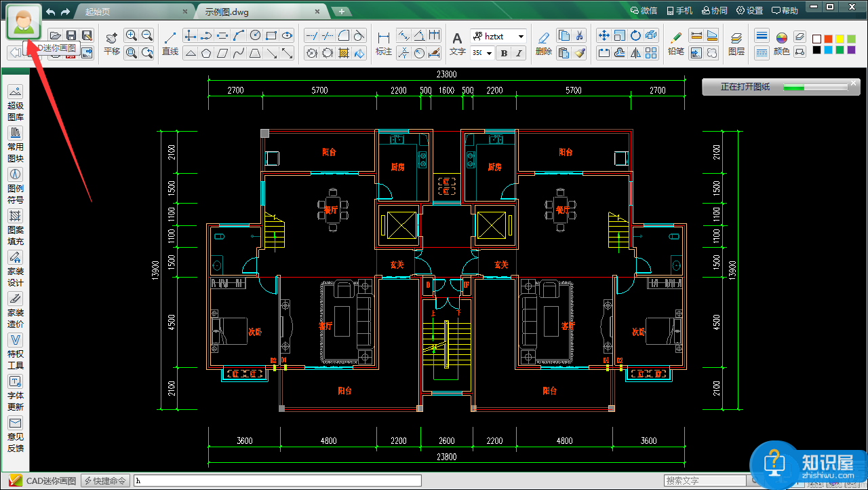This screenshot has height=490, width=868.
Task: Open the 图案填充 sidebar panel
Action: pos(16,228)
